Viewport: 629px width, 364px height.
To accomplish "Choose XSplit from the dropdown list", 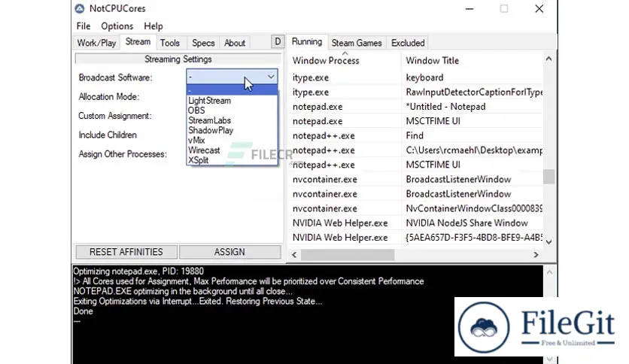I will (x=232, y=160).
